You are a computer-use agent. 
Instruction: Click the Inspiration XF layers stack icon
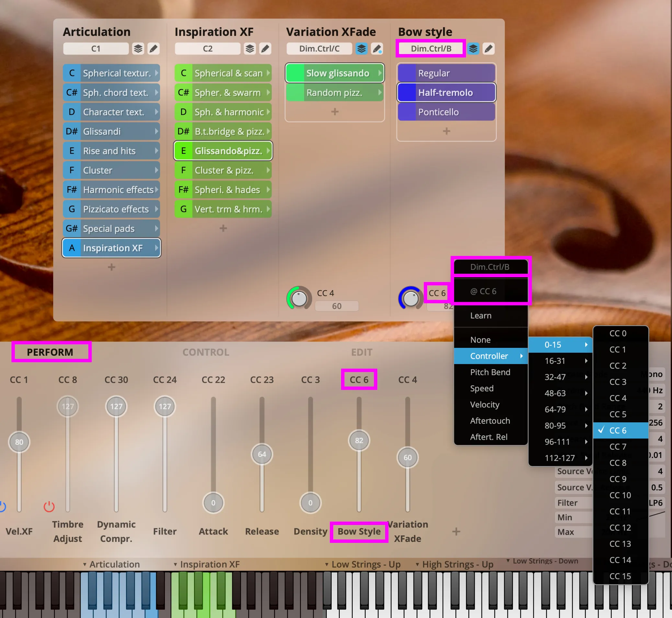[249, 49]
